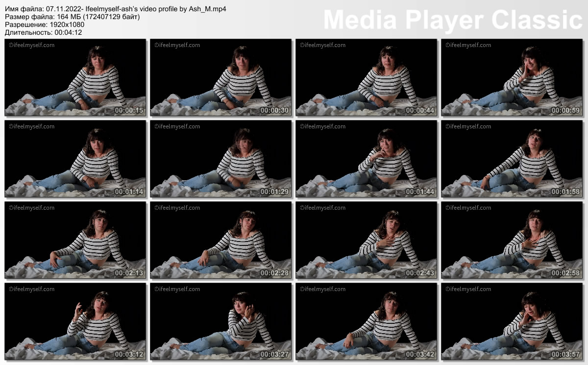Choose the frame stamped 00:02:58
This screenshot has width=588, height=365.
click(x=512, y=240)
